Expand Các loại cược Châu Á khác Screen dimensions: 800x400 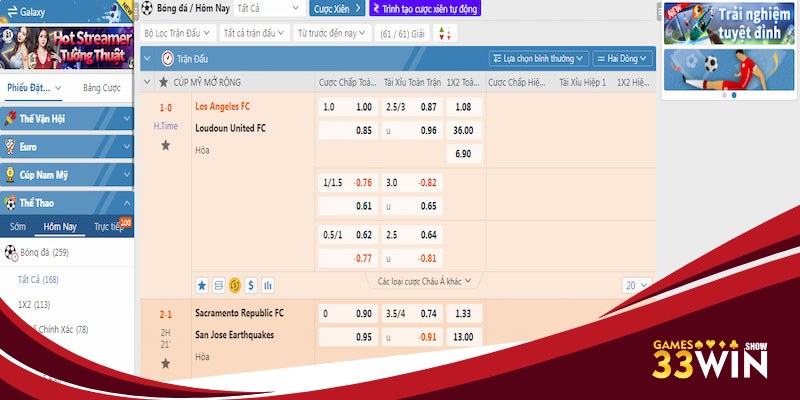pyautogui.click(x=424, y=281)
